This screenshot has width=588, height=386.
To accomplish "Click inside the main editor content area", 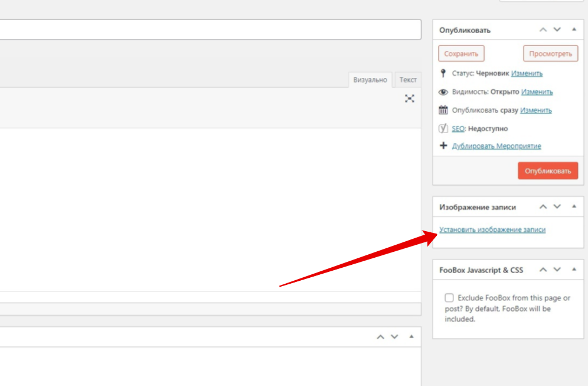I will click(210, 209).
